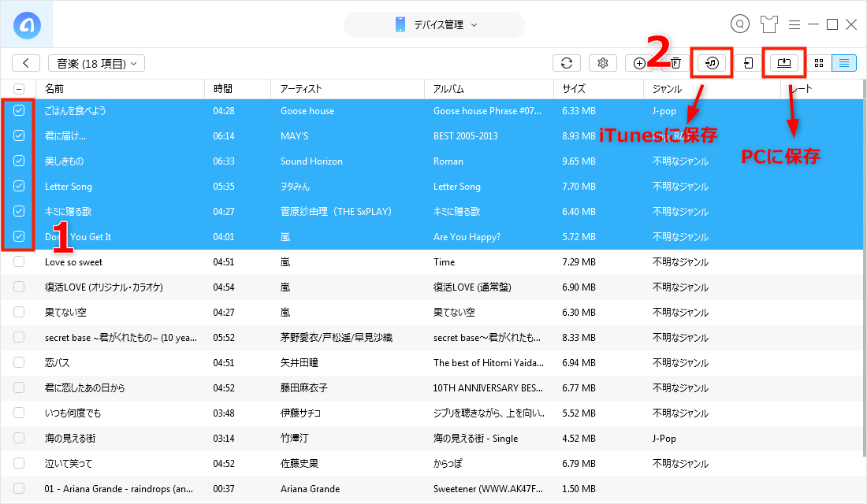867x504 pixels.
Task: Check the 果てない空 song checkbox
Action: 19,312
